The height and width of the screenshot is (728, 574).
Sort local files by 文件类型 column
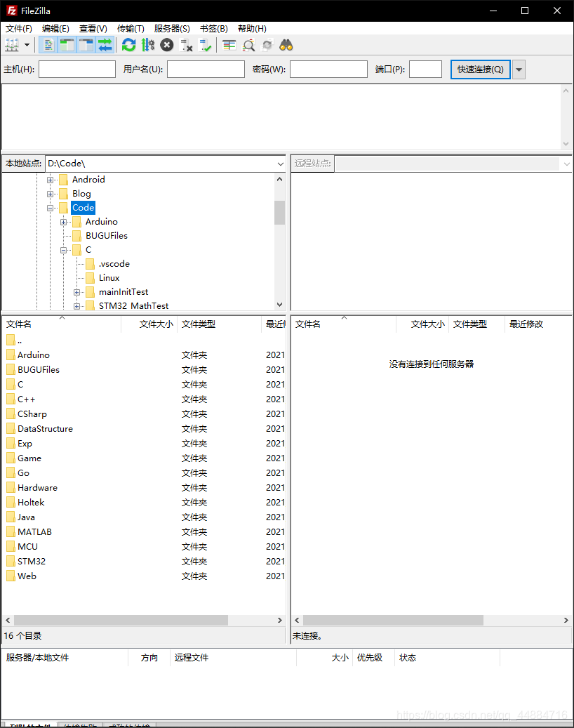coord(220,324)
